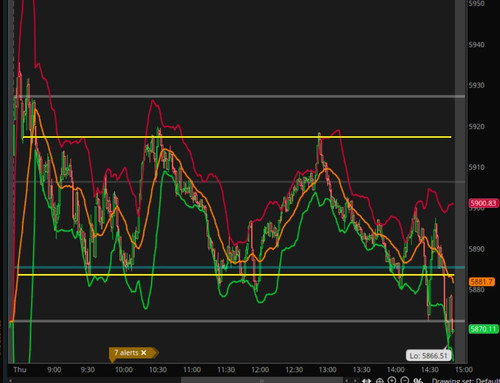This screenshot has width=500, height=383.
Task: Toggle the percent scale icon
Action: 418,381
